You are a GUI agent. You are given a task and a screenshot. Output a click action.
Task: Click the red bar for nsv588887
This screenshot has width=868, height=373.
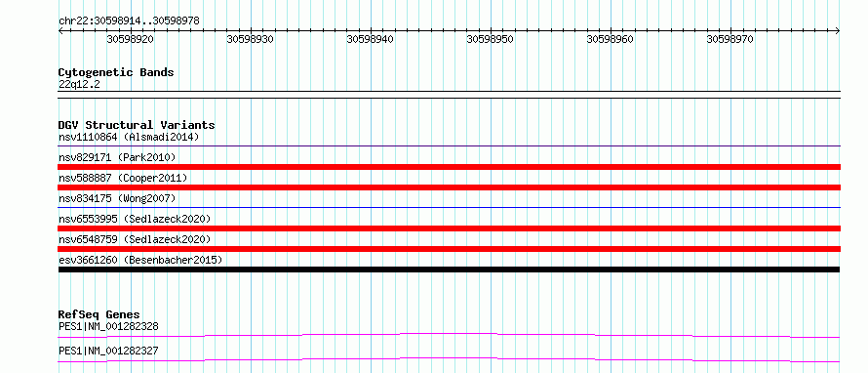click(x=449, y=187)
